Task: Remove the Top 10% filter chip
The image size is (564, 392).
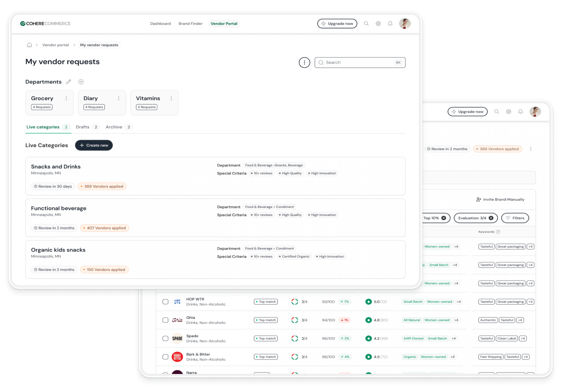Action: 444,218
